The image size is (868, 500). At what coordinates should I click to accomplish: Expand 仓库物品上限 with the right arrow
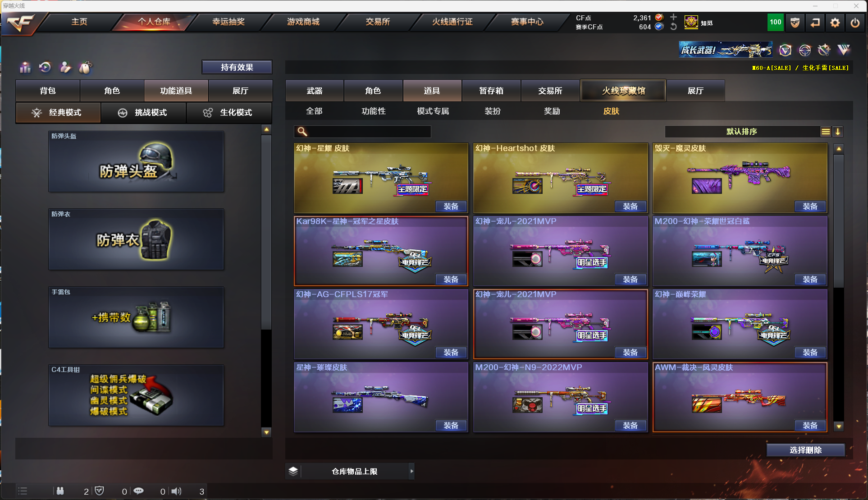pos(411,471)
